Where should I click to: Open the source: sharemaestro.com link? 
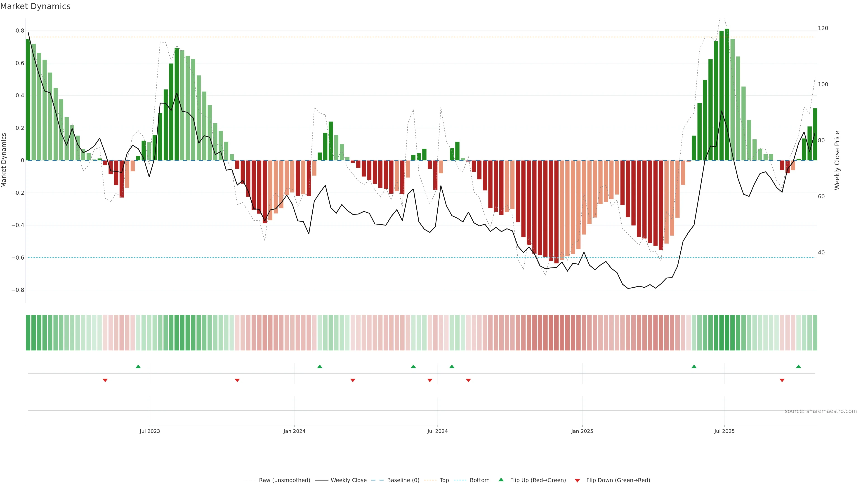[821, 411]
